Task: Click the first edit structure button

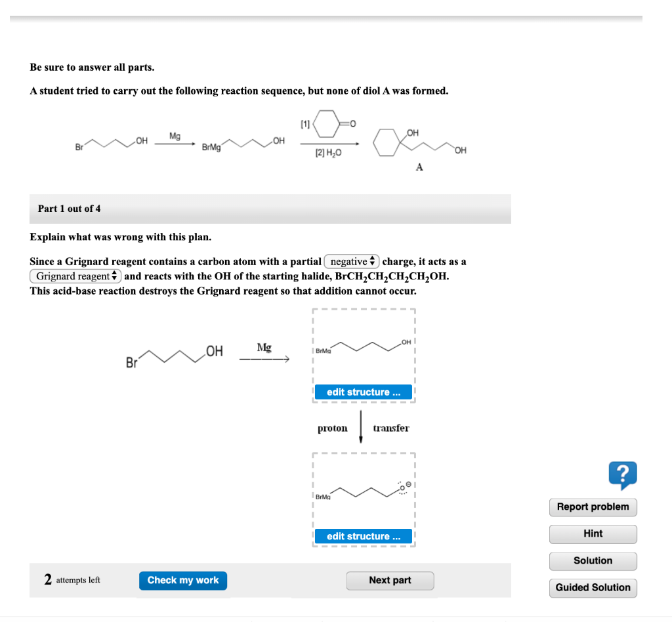Action: [363, 392]
